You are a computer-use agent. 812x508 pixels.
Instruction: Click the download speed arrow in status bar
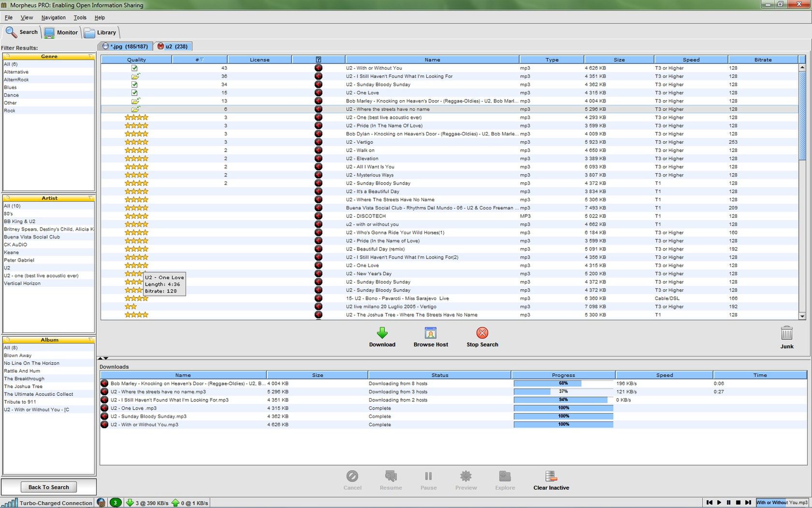(x=130, y=503)
